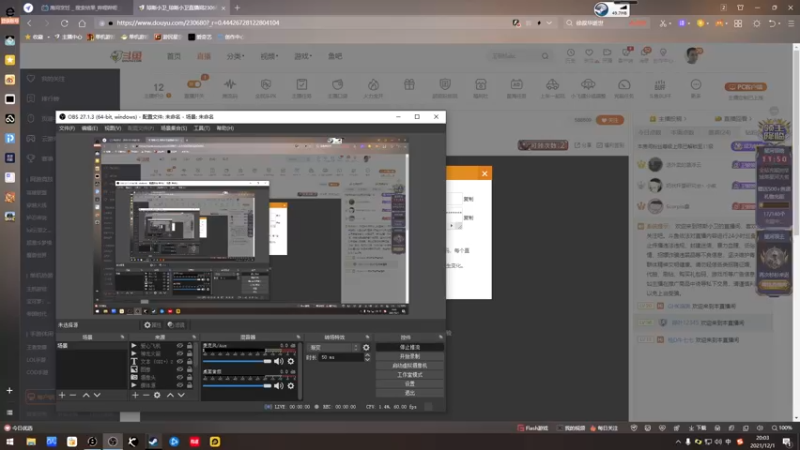This screenshot has height=450, width=800.
Task: Reload page with browser refresh icon
Action: [x=64, y=23]
